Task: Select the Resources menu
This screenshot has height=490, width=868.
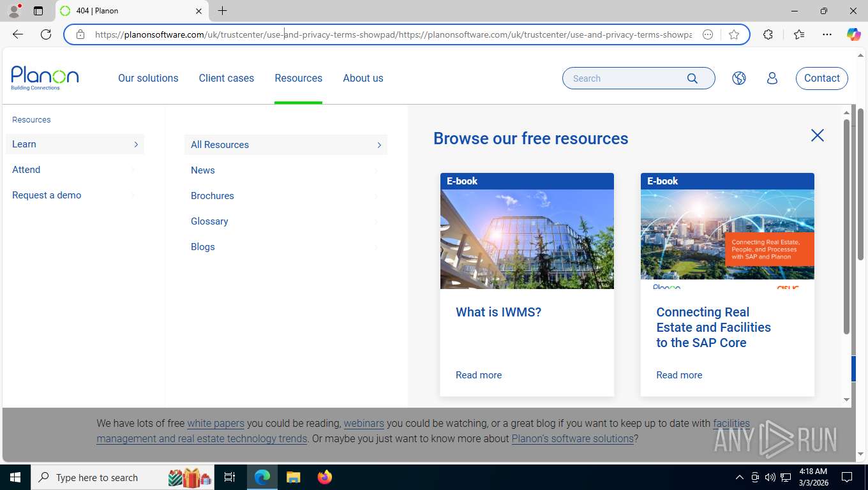Action: pos(298,78)
